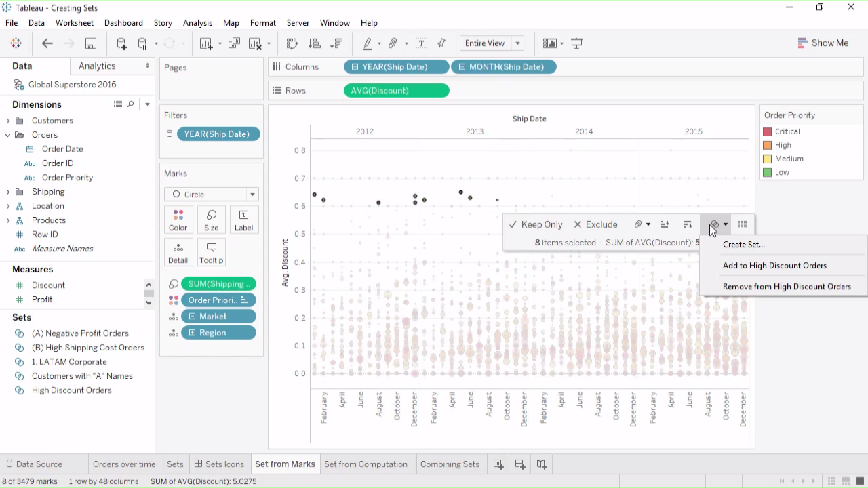The width and height of the screenshot is (868, 488).
Task: Expand the Customers folder
Action: pyautogui.click(x=8, y=121)
